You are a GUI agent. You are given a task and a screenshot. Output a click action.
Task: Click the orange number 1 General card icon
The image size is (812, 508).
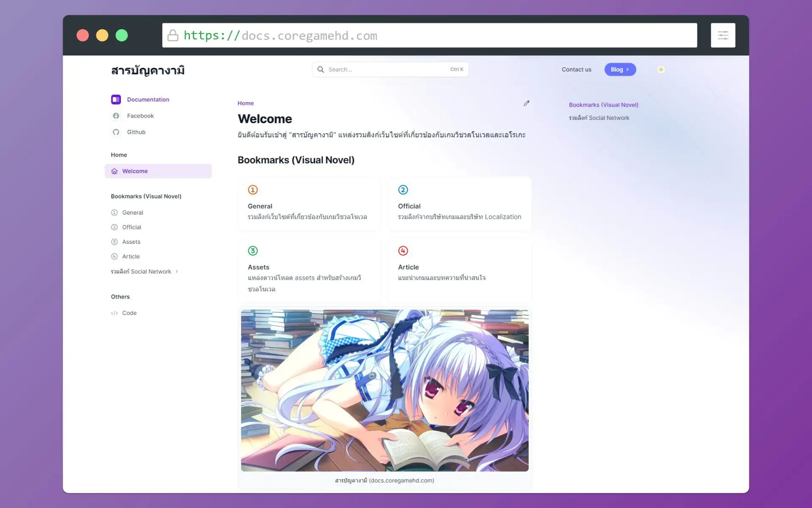click(x=253, y=190)
